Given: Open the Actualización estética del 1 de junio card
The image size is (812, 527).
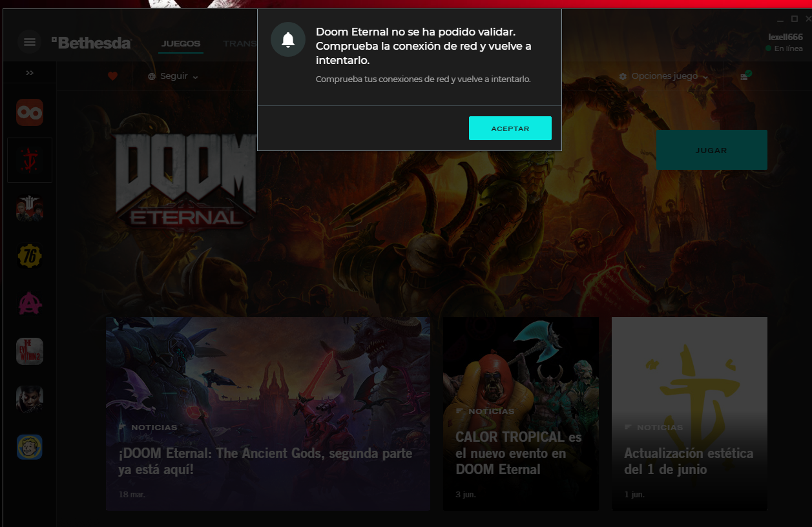Looking at the screenshot, I should pyautogui.click(x=689, y=414).
